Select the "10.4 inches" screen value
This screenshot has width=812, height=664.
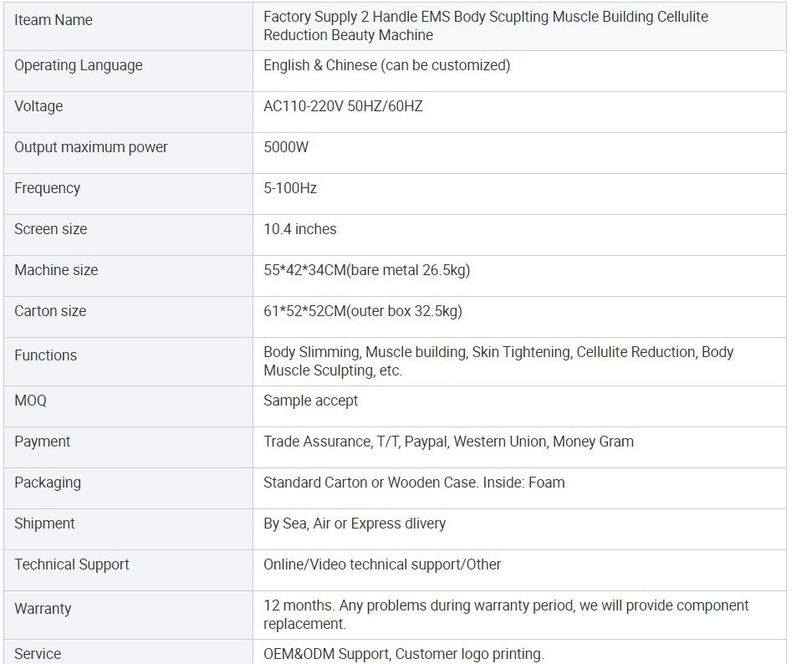pos(300,229)
